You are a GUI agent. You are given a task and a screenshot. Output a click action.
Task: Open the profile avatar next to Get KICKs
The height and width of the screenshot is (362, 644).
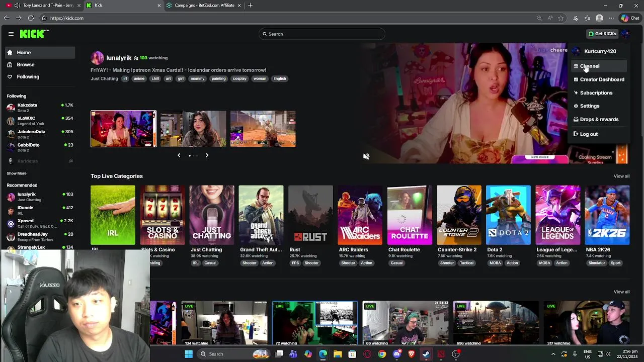point(625,34)
